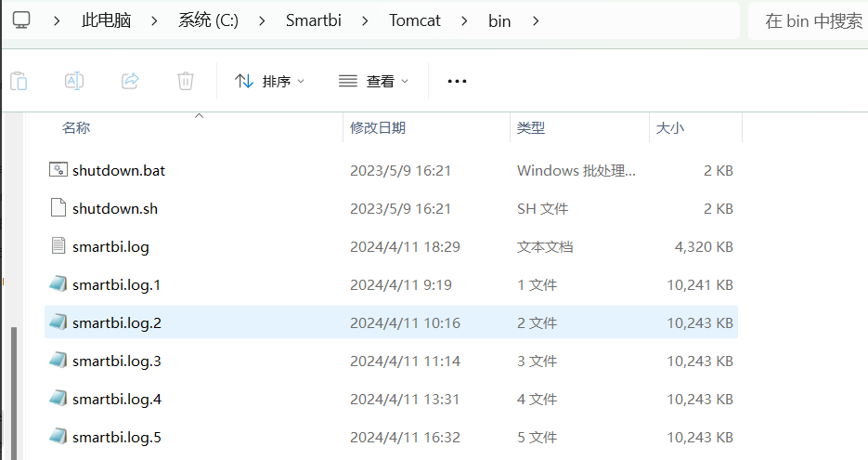868x460 pixels.
Task: Select file name smartbi.log.5
Action: (x=116, y=438)
